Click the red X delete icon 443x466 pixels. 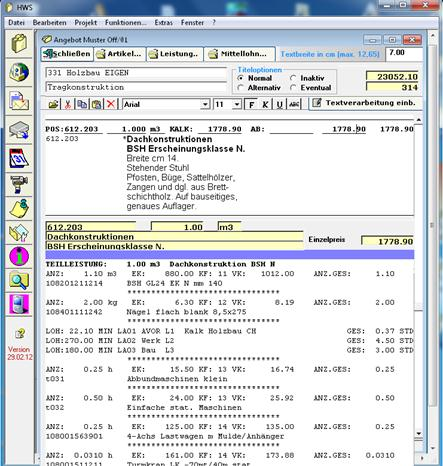click(111, 104)
